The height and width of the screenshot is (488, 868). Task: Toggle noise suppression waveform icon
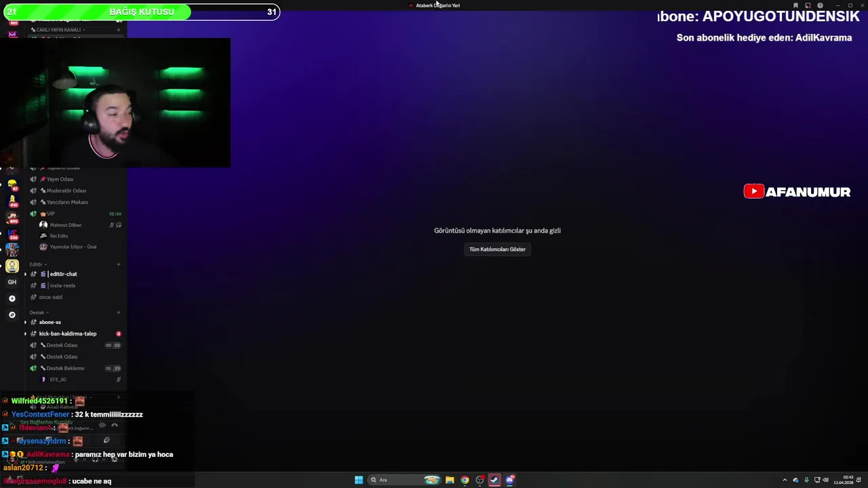click(x=102, y=426)
